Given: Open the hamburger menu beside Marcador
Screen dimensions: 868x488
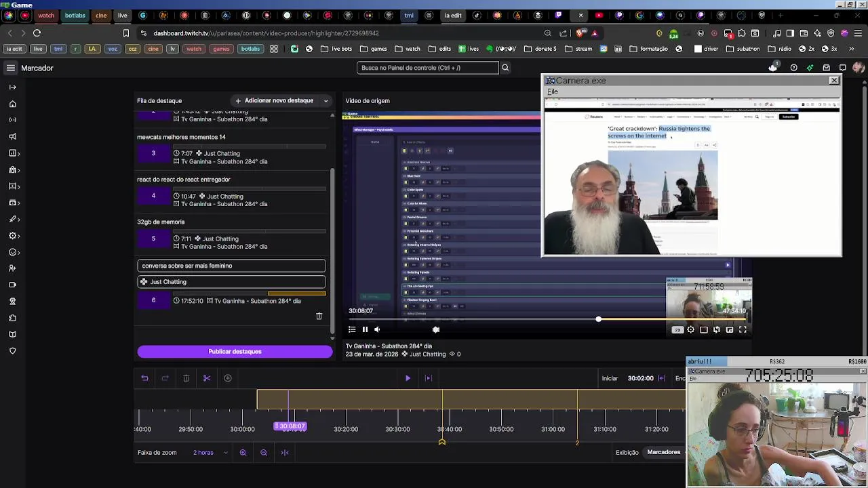Looking at the screenshot, I should coord(11,68).
